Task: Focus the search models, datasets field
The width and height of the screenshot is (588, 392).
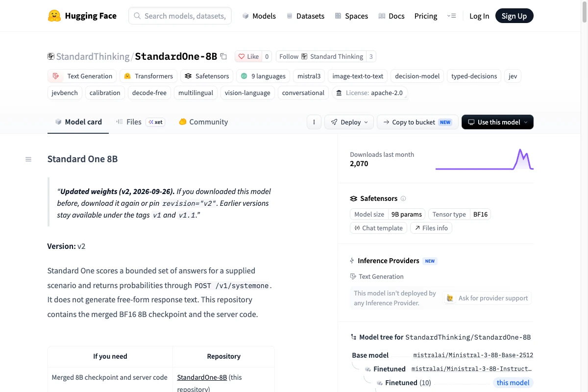Action: point(180,16)
